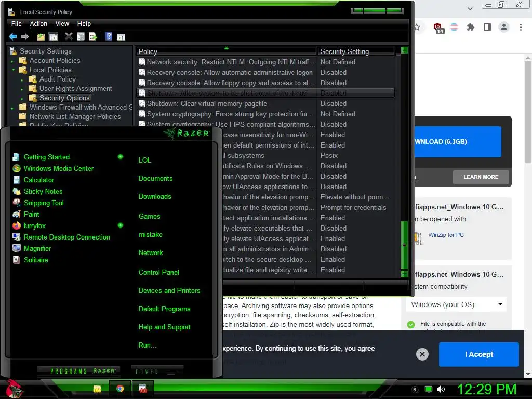
Task: Open Devices and Printers from Start menu
Action: click(x=169, y=290)
